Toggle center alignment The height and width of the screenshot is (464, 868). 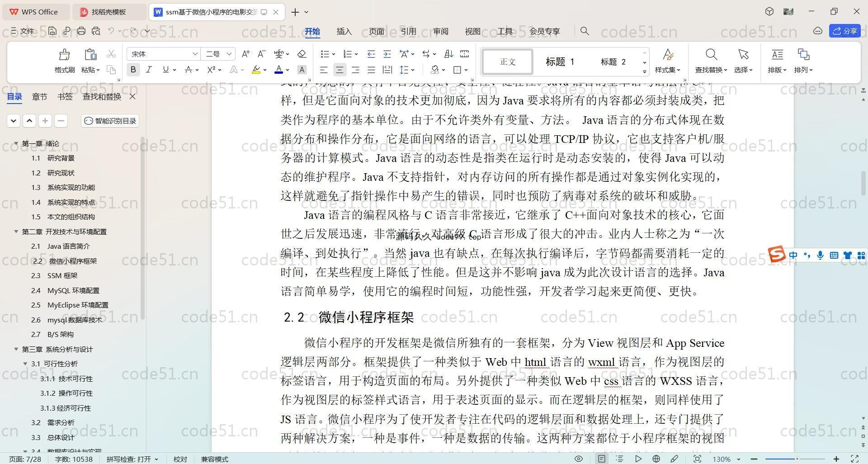[340, 70]
